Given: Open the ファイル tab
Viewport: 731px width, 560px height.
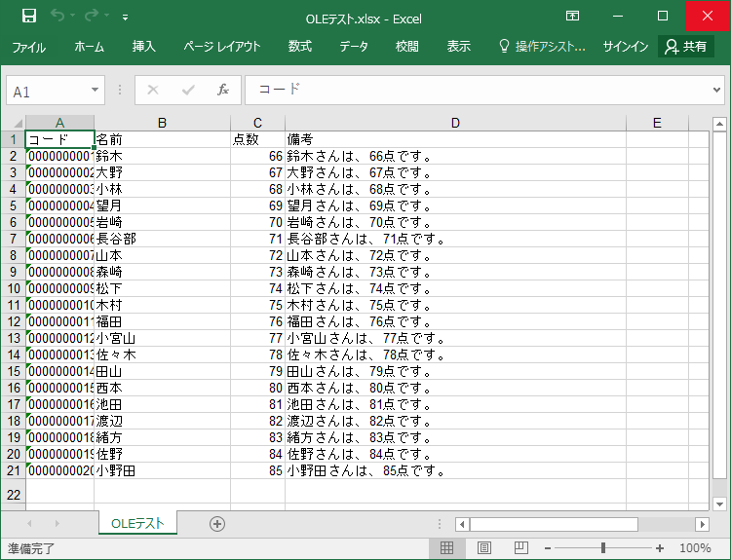Looking at the screenshot, I should tap(29, 47).
